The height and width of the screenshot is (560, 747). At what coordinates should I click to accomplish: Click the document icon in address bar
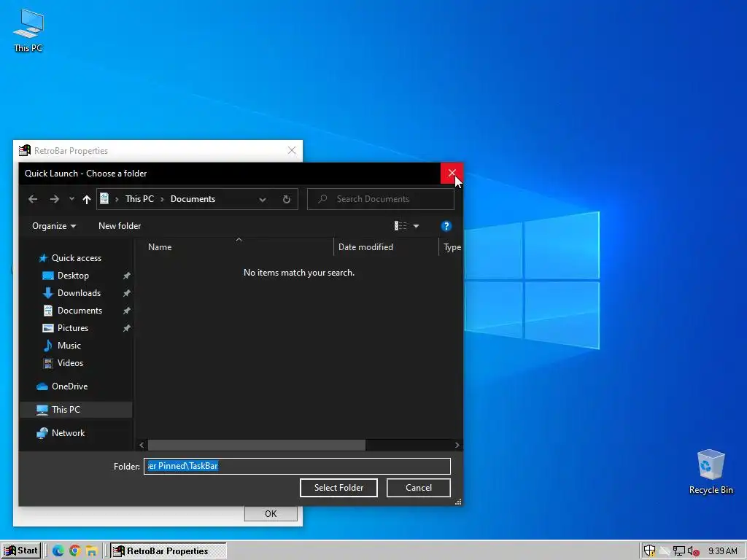[104, 198]
